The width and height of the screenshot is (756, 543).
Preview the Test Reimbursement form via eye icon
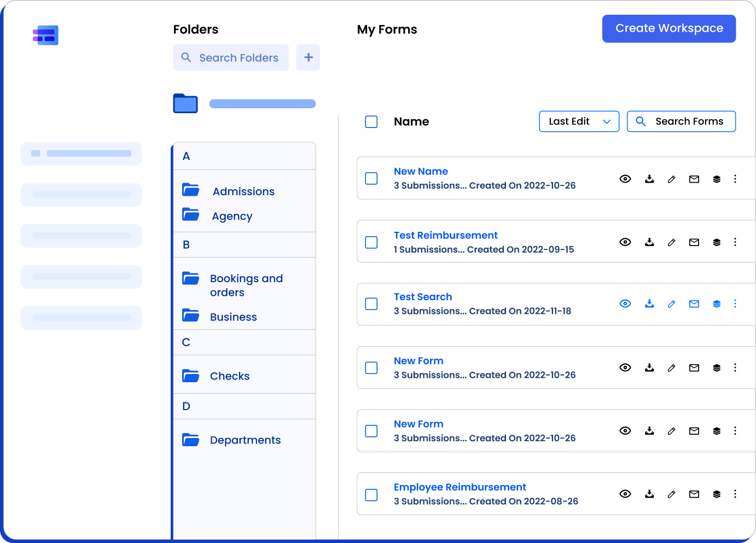pos(625,242)
